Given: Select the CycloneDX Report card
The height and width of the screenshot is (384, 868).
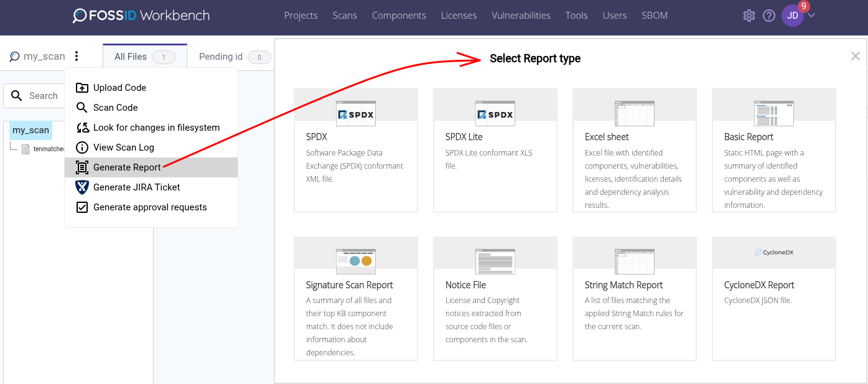Looking at the screenshot, I should [x=774, y=298].
